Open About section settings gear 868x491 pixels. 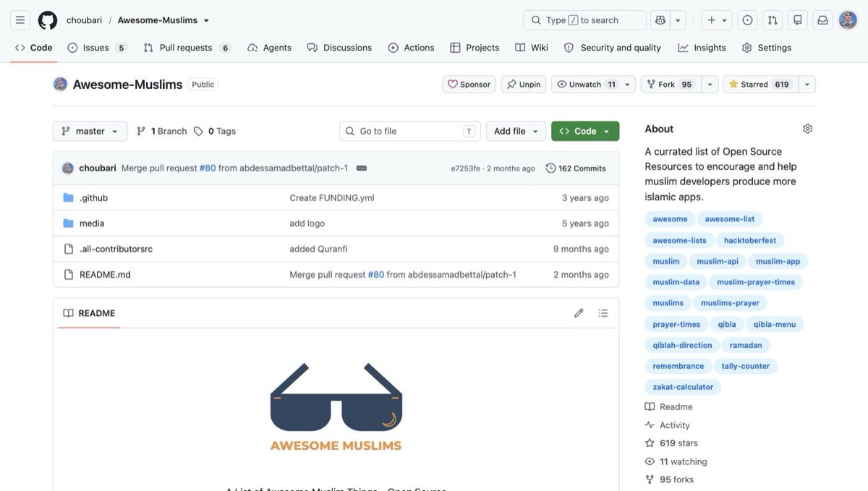807,129
